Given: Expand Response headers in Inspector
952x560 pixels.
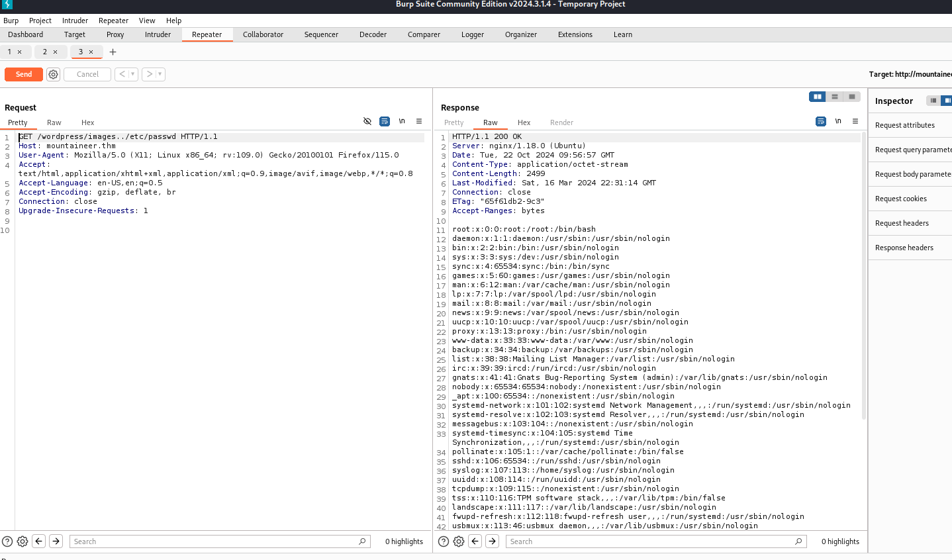Looking at the screenshot, I should coord(910,248).
